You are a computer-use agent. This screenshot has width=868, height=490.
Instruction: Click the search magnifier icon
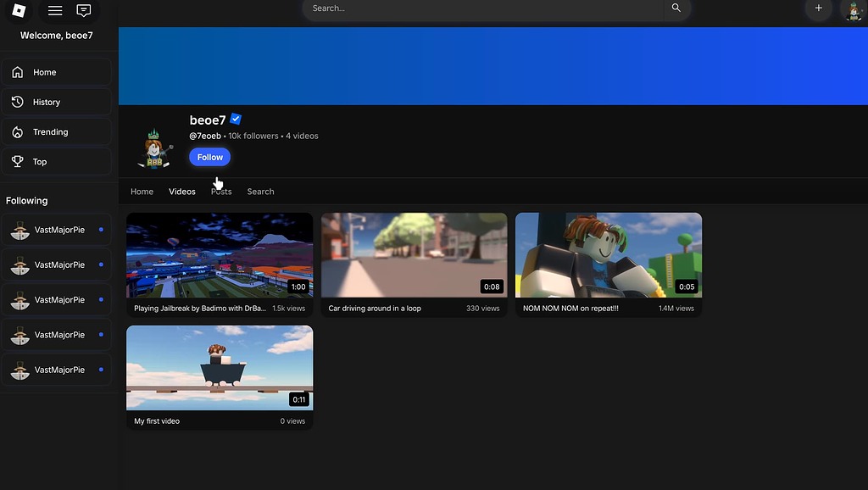(676, 8)
